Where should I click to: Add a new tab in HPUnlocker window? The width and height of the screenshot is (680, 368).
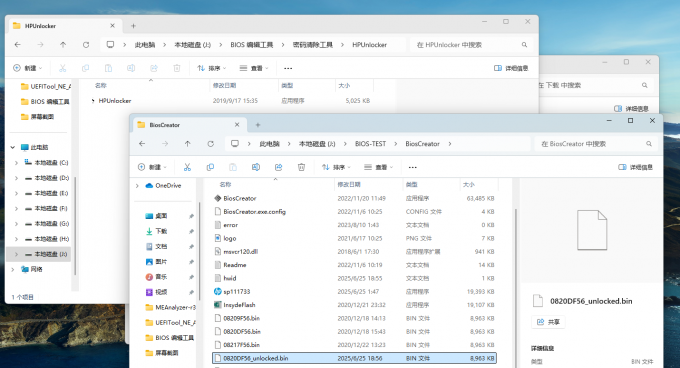pyautogui.click(x=133, y=26)
